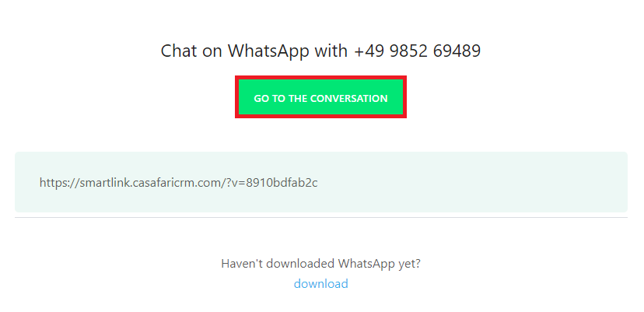Click the word 'WhatsApp' in the heading
Viewport: 644px width, 312px height.
click(x=268, y=51)
